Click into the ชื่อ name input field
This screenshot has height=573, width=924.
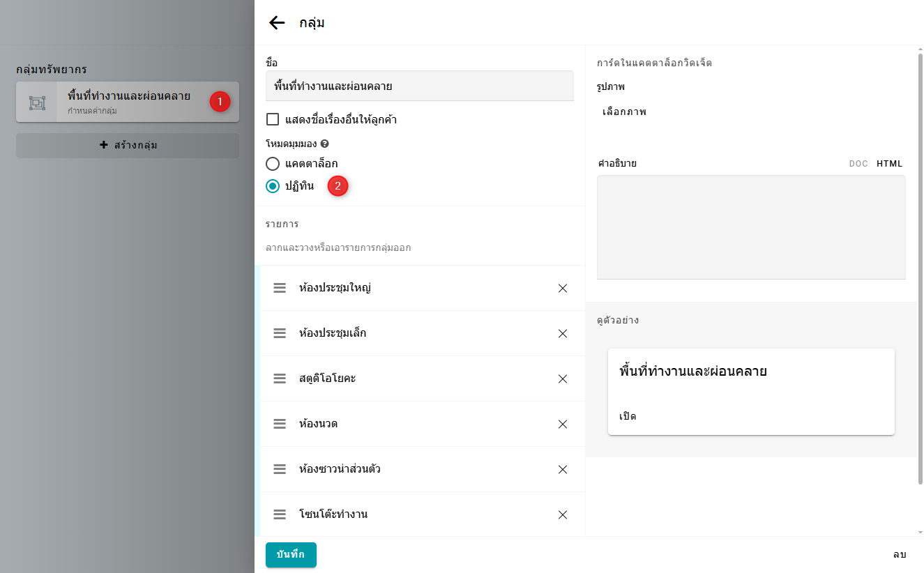coord(419,86)
